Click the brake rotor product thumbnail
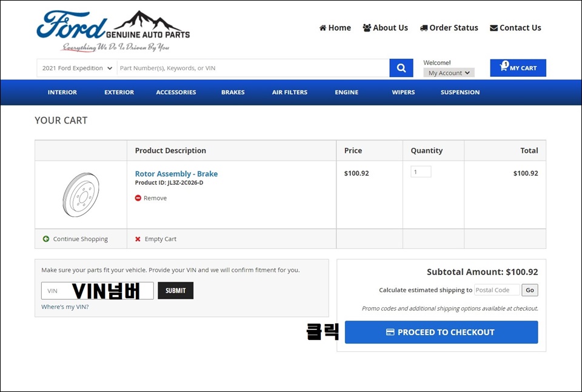Viewport: 582px width, 392px height. click(81, 194)
